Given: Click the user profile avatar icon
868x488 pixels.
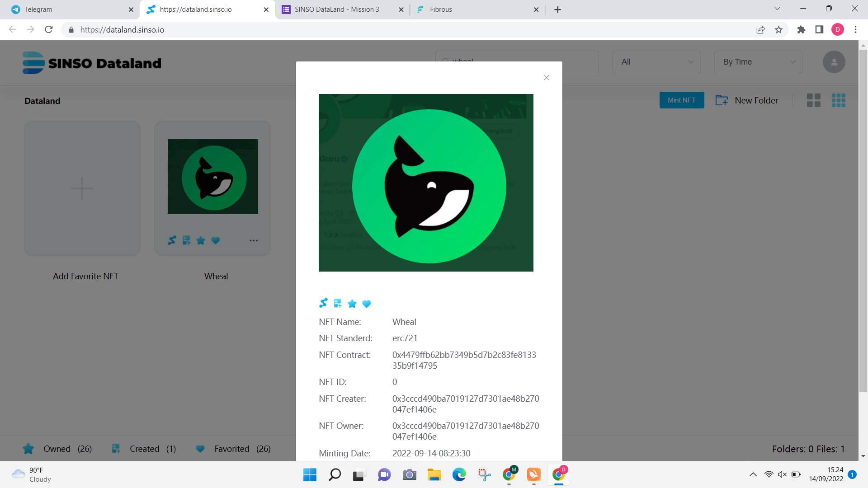Looking at the screenshot, I should pos(834,62).
